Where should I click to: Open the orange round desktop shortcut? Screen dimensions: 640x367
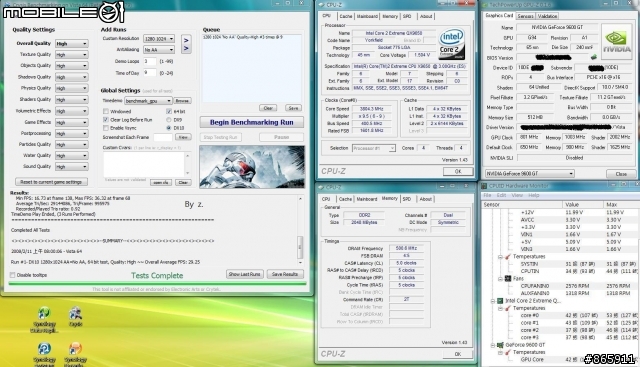pyautogui.click(x=75, y=349)
